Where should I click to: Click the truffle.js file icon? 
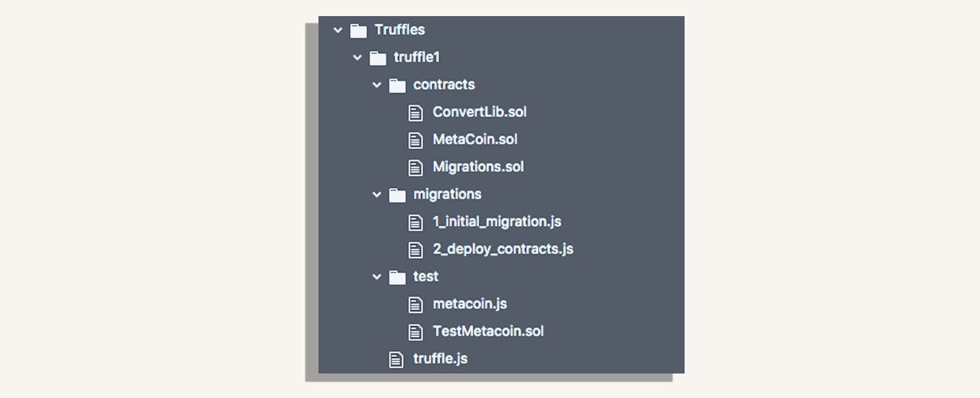click(x=397, y=360)
